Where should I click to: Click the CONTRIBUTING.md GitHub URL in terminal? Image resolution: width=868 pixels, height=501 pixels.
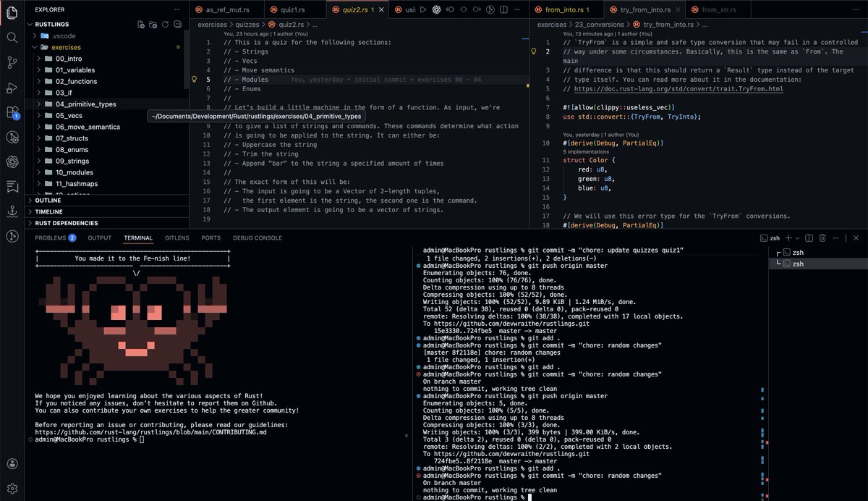click(150, 431)
